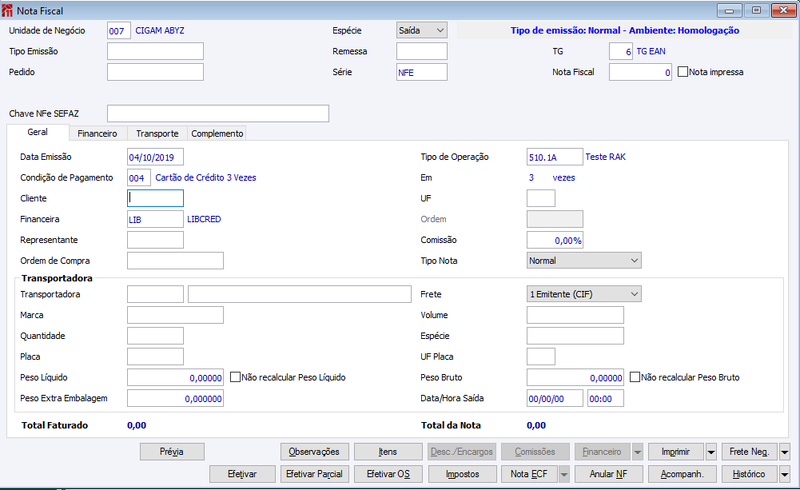The image size is (800, 490).
Task: Click the UF input field
Action: (x=541, y=199)
